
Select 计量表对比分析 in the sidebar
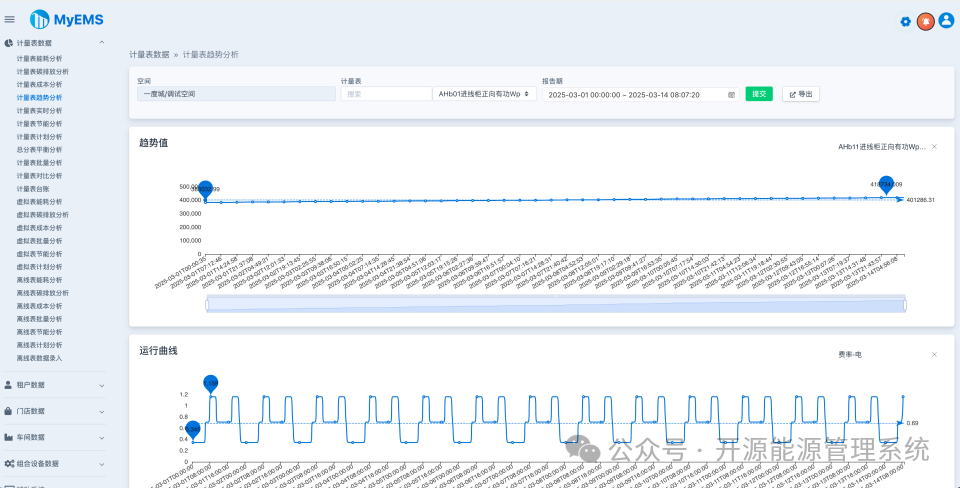39,176
